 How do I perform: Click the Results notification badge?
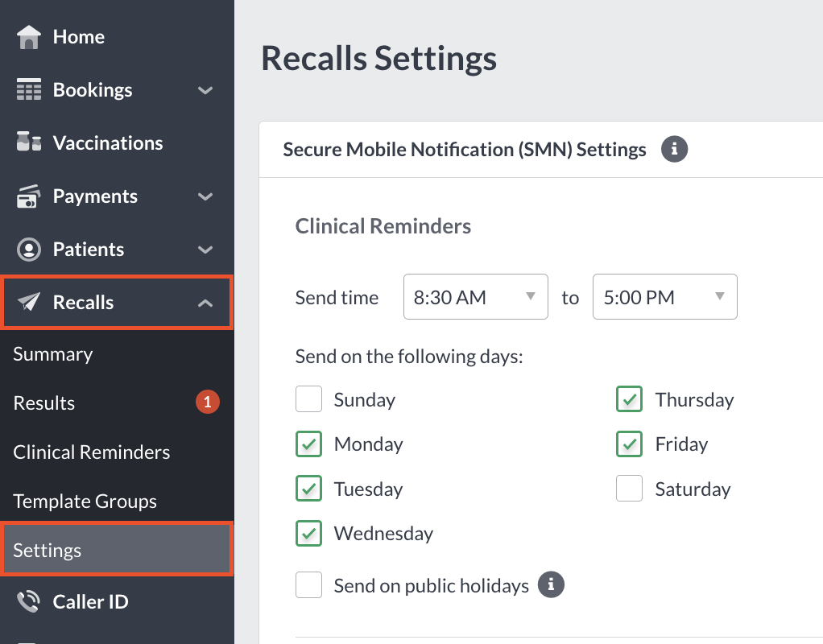[x=207, y=402]
